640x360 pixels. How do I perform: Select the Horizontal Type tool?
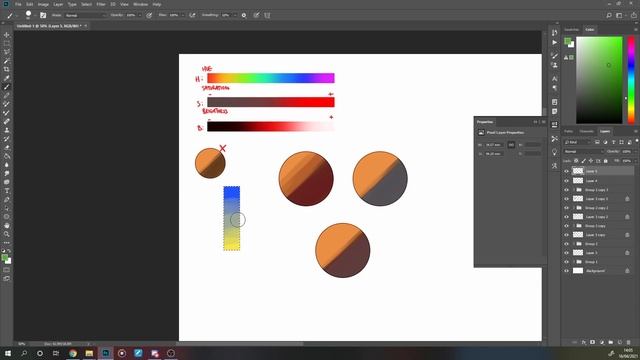tap(7, 191)
